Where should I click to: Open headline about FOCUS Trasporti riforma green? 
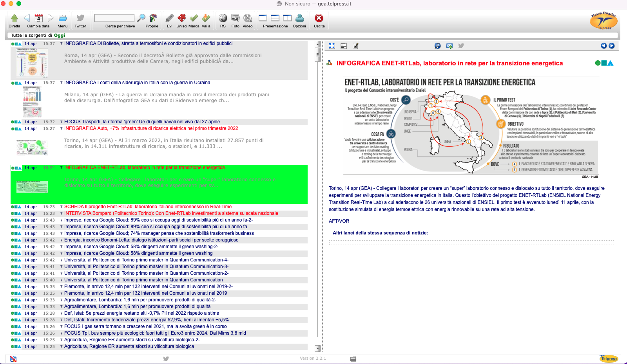coord(142,122)
